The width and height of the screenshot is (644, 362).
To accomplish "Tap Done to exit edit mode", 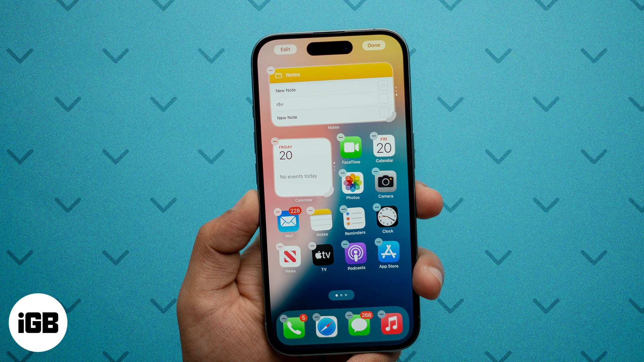I will point(373,45).
